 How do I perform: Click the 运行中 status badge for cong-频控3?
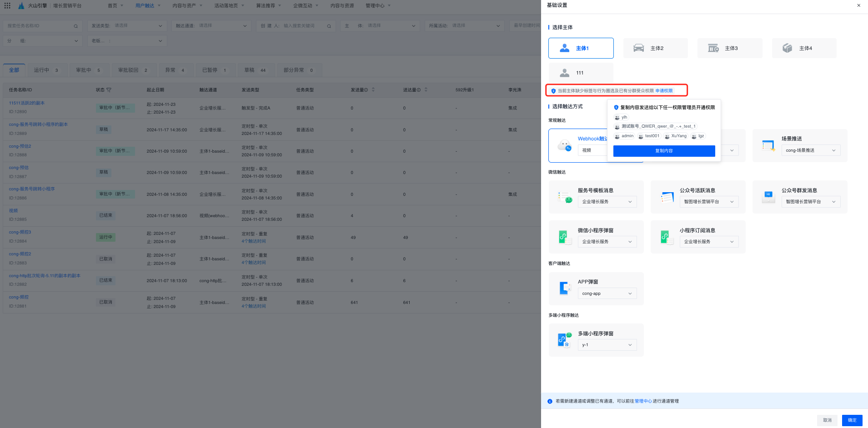point(105,237)
